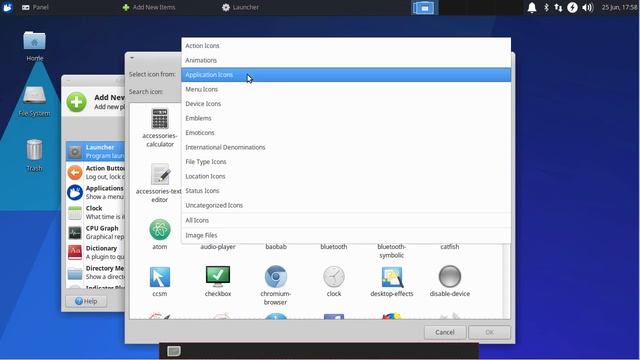The height and width of the screenshot is (360, 640).
Task: Select the checkbox icon
Action: coord(218,281)
